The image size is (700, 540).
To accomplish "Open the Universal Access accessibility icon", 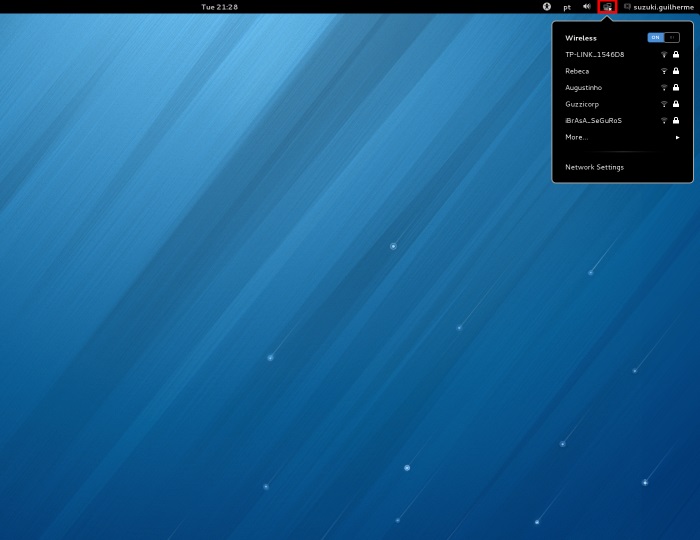I will pyautogui.click(x=547, y=7).
